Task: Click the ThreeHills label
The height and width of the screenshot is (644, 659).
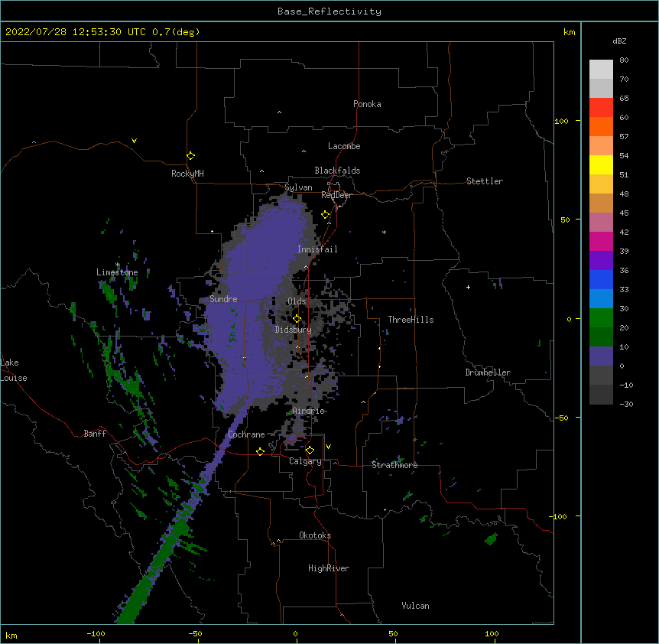Action: [x=411, y=320]
